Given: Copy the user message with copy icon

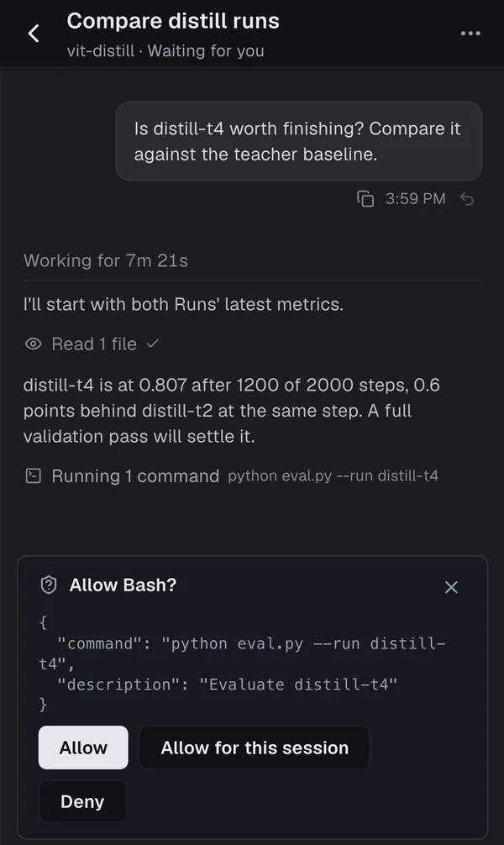Looking at the screenshot, I should click(x=365, y=199).
